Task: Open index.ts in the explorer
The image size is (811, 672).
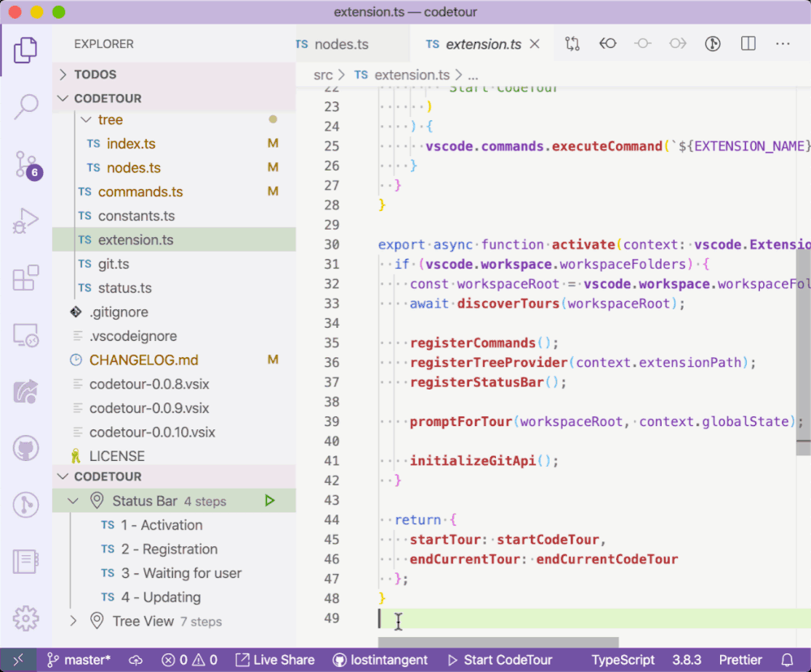Action: (x=174, y=143)
